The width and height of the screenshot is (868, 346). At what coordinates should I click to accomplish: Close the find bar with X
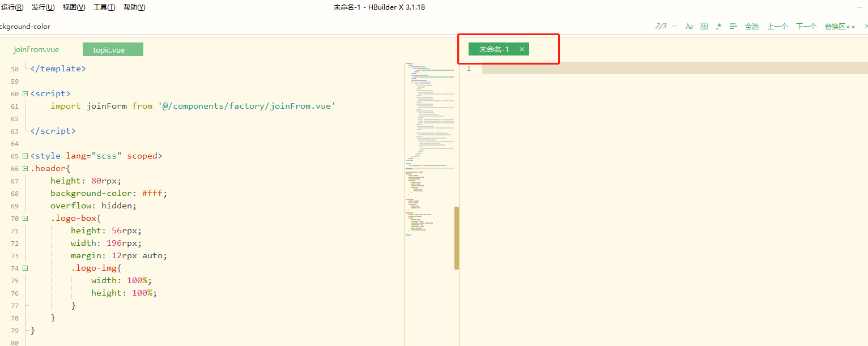click(x=865, y=26)
